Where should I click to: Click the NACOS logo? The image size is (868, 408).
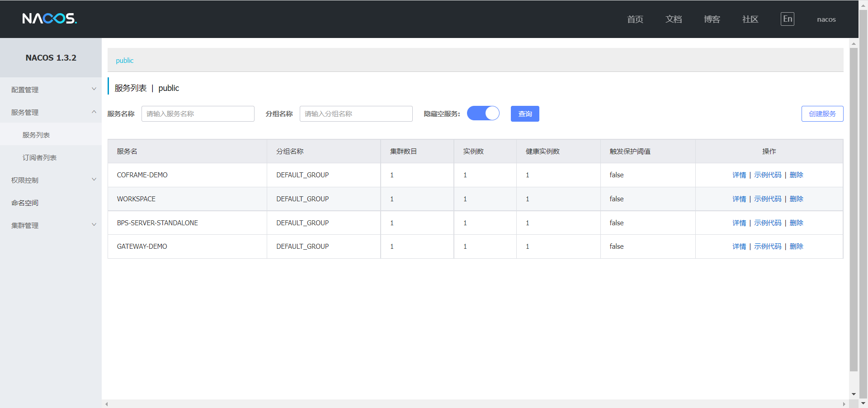pos(50,19)
